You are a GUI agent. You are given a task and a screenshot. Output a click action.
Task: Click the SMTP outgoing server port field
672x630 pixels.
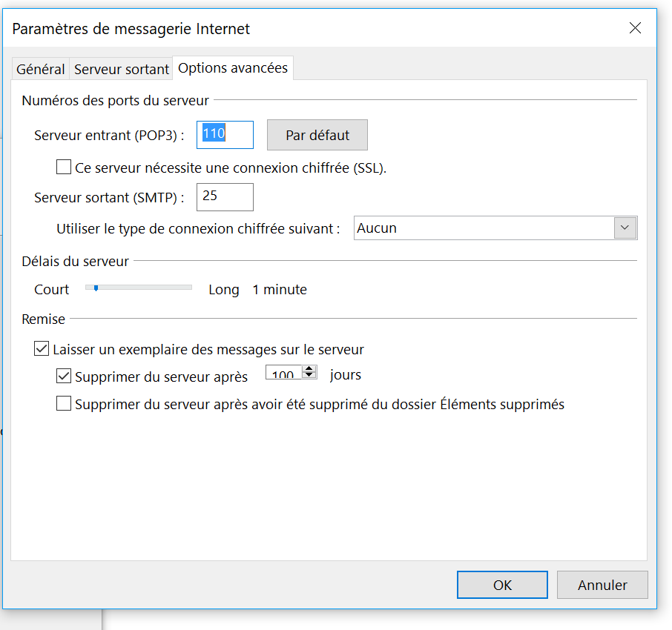point(225,196)
